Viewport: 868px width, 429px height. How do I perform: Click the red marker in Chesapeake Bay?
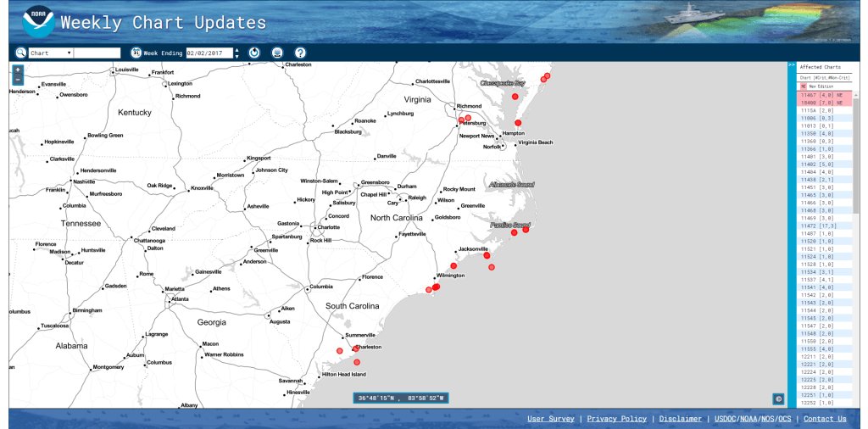515,97
